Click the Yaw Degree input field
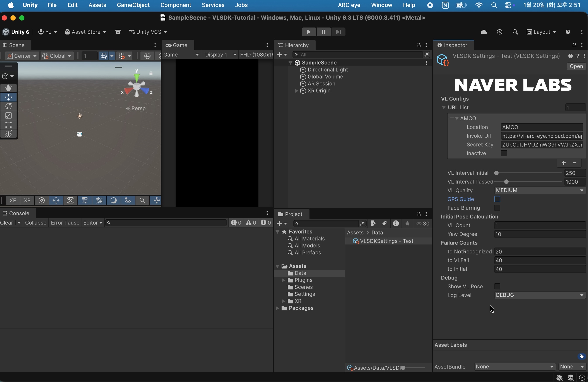Viewport: 588px width, 382px height. pyautogui.click(x=540, y=234)
